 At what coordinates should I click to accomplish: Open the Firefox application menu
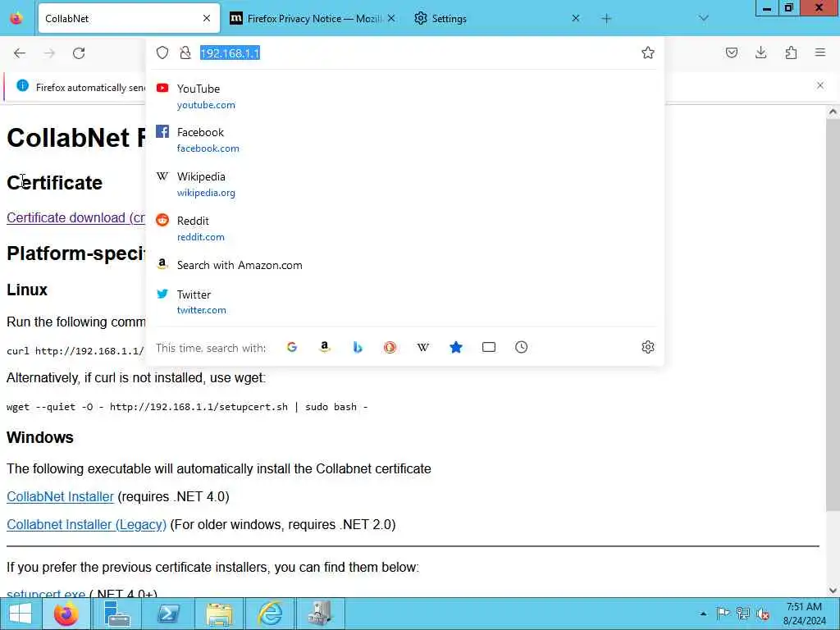[820, 52]
